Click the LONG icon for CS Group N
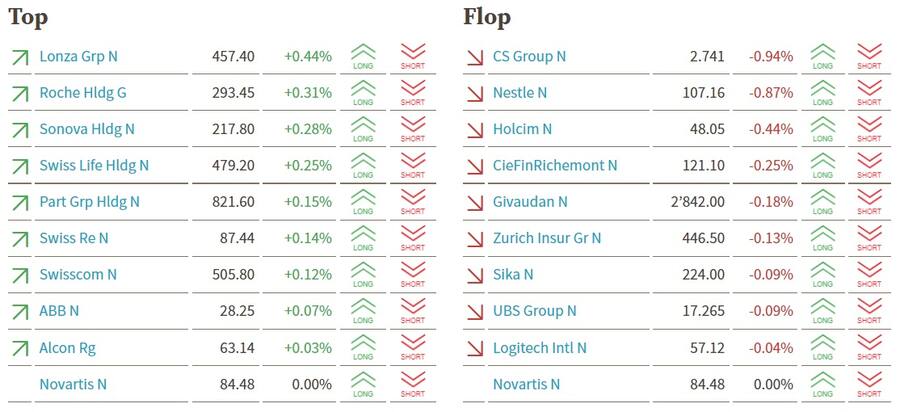The width and height of the screenshot is (900, 412). click(822, 57)
